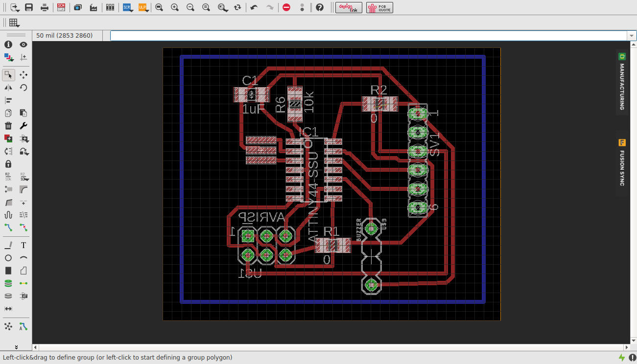This screenshot has width=637, height=364.
Task: Select the Move tool
Action: click(23, 74)
